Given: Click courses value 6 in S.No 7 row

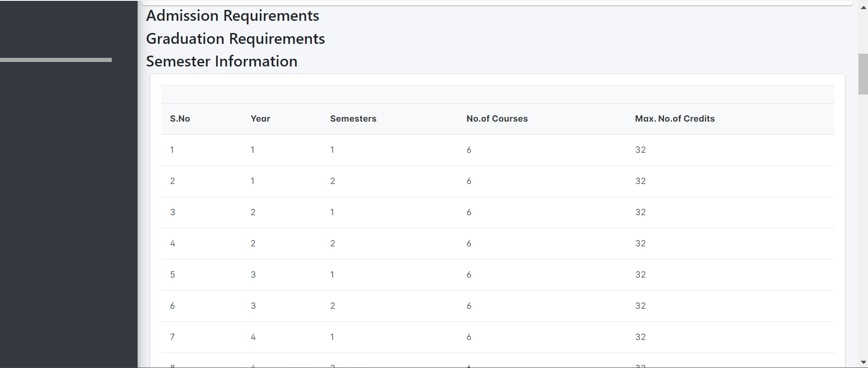Looking at the screenshot, I should [x=469, y=337].
